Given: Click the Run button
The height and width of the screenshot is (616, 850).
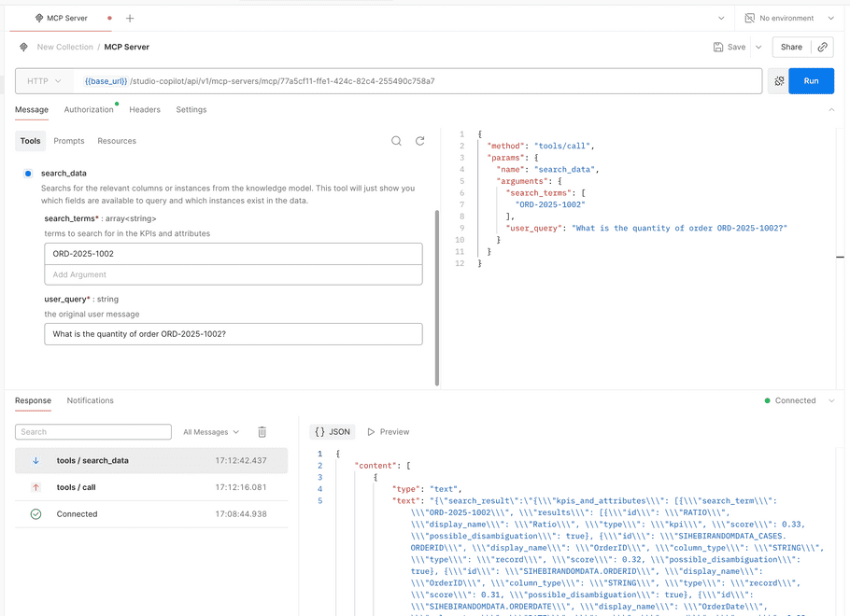Looking at the screenshot, I should (x=811, y=81).
